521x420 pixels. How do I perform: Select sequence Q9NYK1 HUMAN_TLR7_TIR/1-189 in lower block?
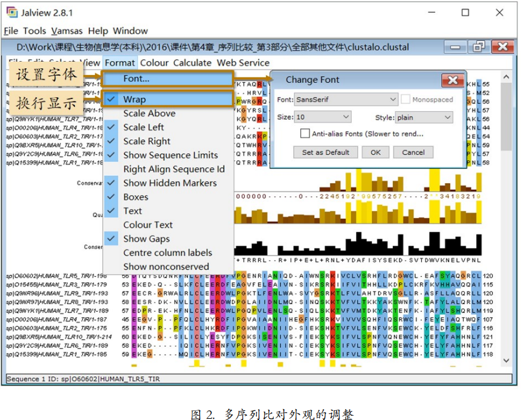(x=57, y=311)
